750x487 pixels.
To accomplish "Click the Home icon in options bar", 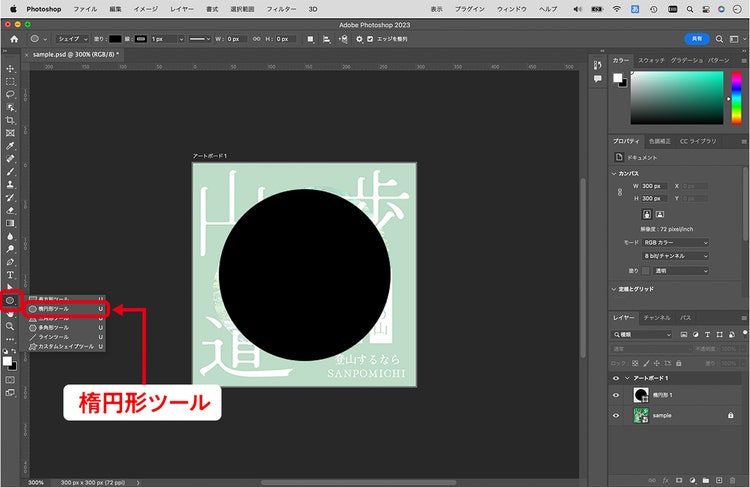I will coord(14,39).
